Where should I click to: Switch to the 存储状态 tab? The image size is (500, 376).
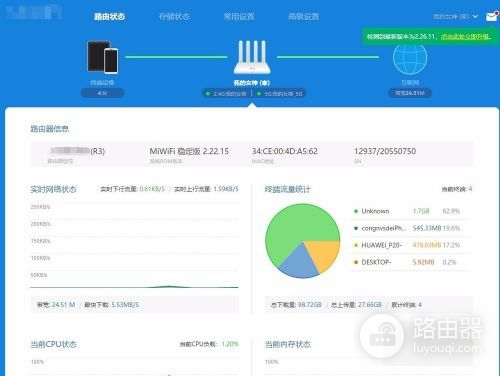click(174, 16)
